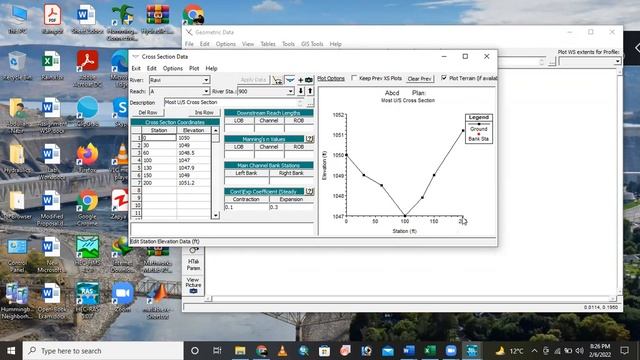640x360 pixels.
Task: Open Plot menu in Cross Section Data
Action: tap(194, 68)
